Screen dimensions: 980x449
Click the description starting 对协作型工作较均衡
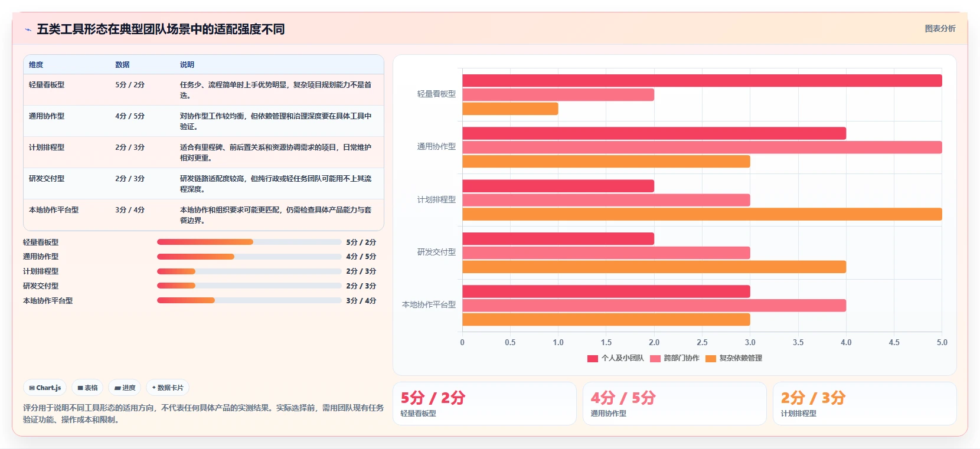(x=276, y=121)
